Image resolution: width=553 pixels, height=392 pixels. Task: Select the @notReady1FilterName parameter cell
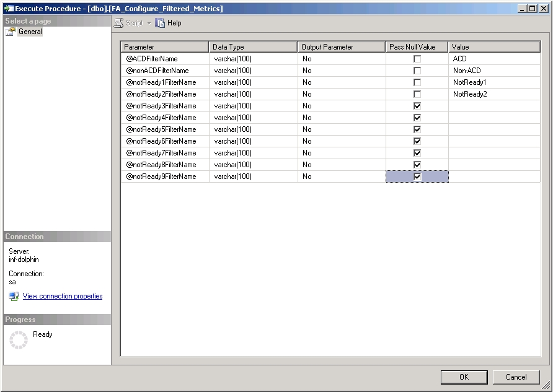(x=165, y=82)
